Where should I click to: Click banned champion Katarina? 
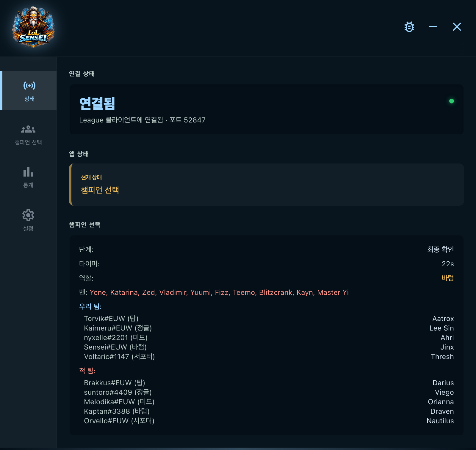(124, 292)
